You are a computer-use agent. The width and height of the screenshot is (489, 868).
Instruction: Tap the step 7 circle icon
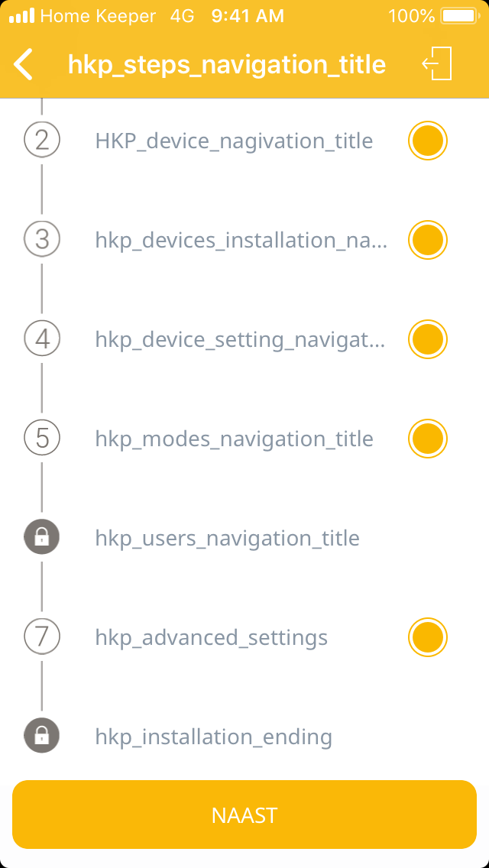point(42,637)
